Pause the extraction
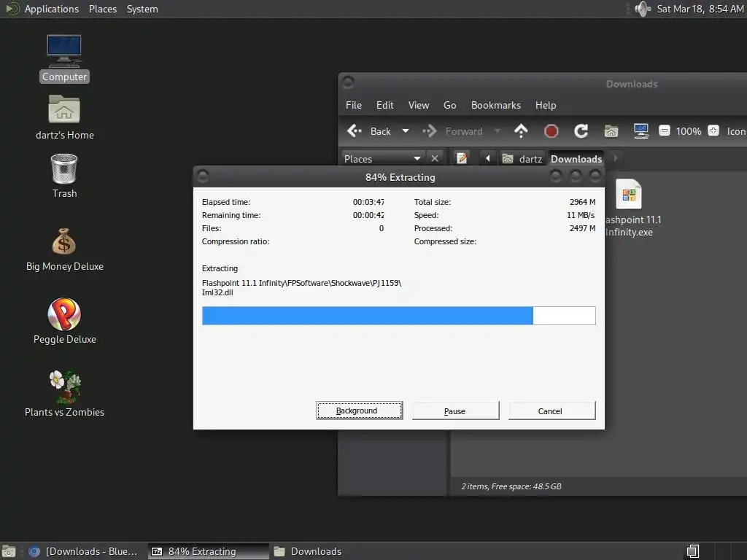This screenshot has height=560, width=747. (455, 411)
